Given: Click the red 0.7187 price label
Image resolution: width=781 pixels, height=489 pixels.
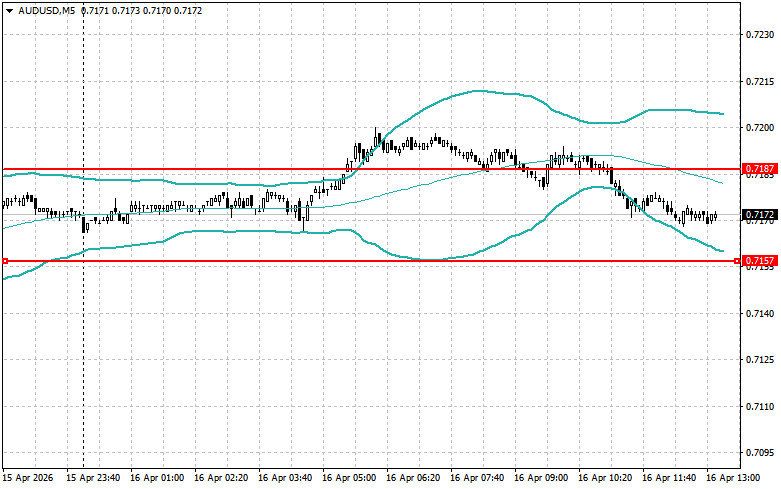Looking at the screenshot, I should [760, 169].
